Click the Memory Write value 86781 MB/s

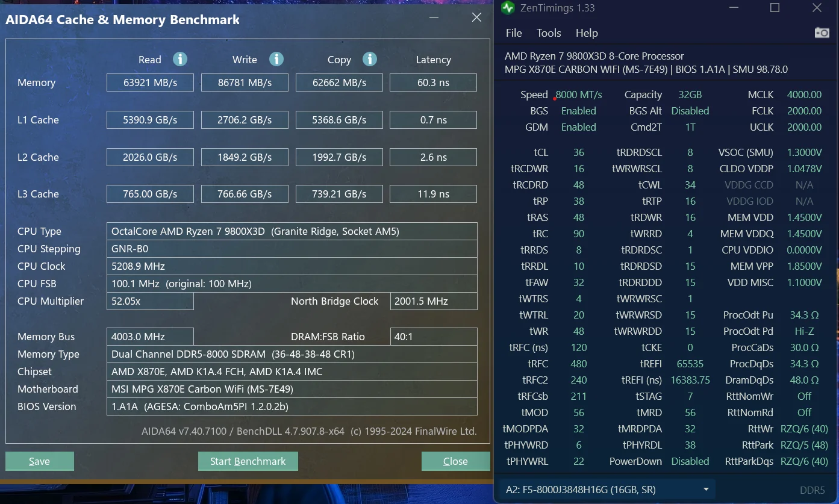245,82
